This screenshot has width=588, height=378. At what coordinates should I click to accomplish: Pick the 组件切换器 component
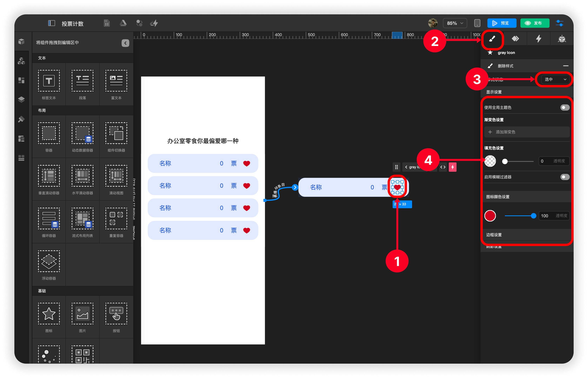(116, 136)
